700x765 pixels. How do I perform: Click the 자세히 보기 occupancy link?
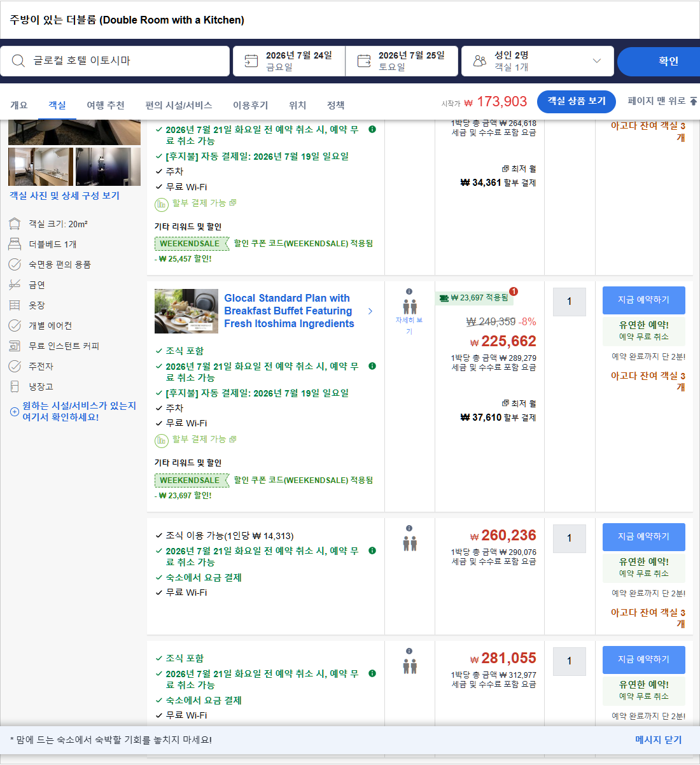coord(409,326)
